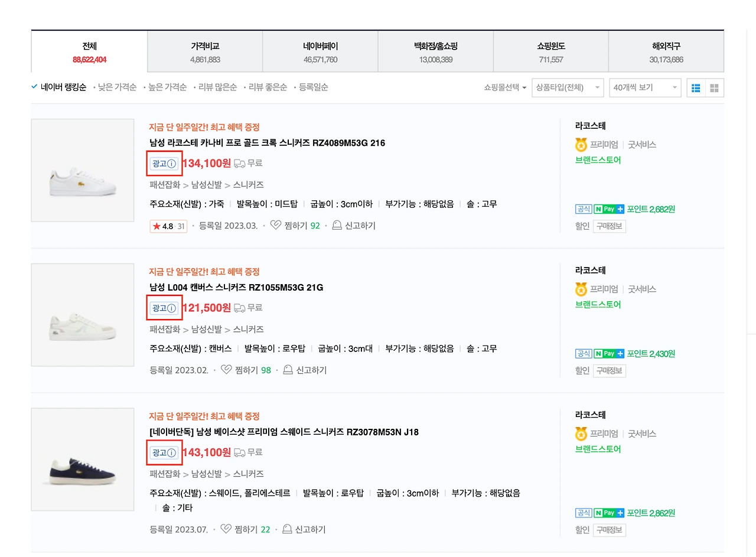Visit 브랜드스토어 link in 카나비 프로 listing
This screenshot has height=557, width=756.
coord(598,160)
